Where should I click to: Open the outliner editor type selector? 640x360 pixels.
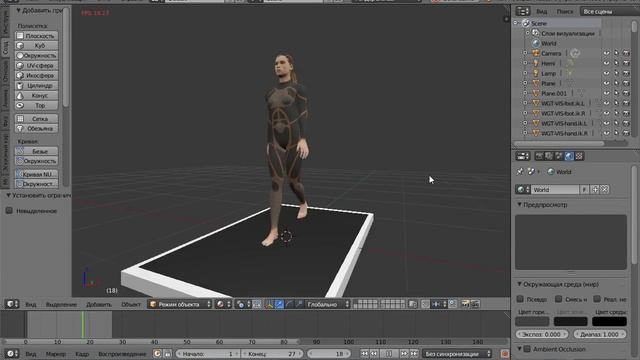522,11
